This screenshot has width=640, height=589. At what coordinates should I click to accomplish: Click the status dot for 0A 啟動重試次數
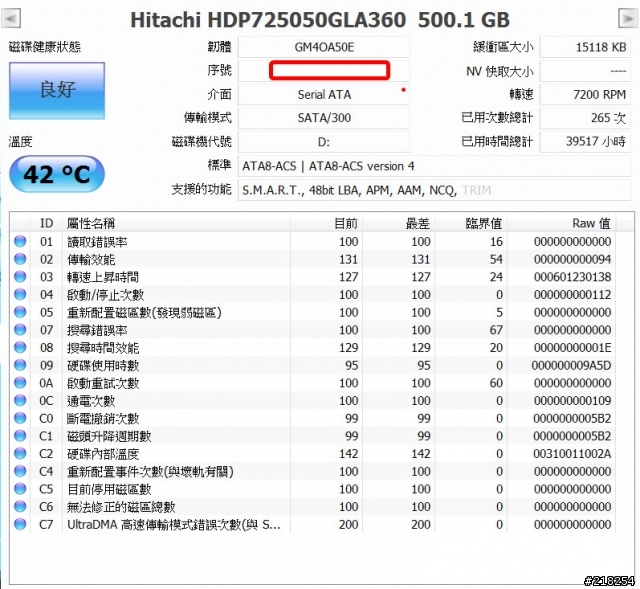coord(20,382)
